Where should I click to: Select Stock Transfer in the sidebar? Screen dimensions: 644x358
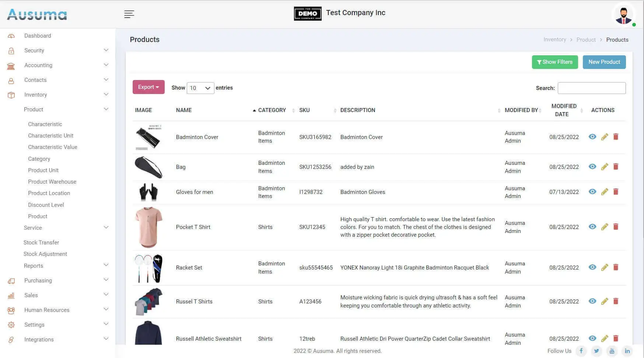pos(41,243)
